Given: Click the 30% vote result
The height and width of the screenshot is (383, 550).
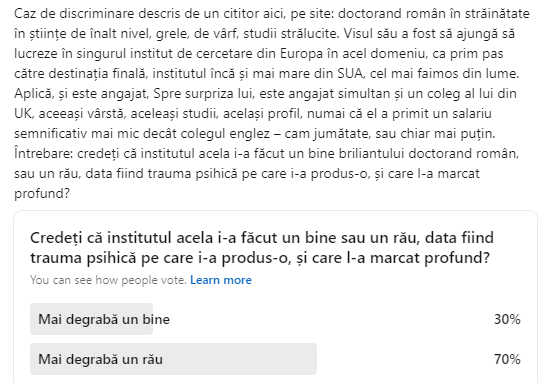Looking at the screenshot, I should 507,319.
